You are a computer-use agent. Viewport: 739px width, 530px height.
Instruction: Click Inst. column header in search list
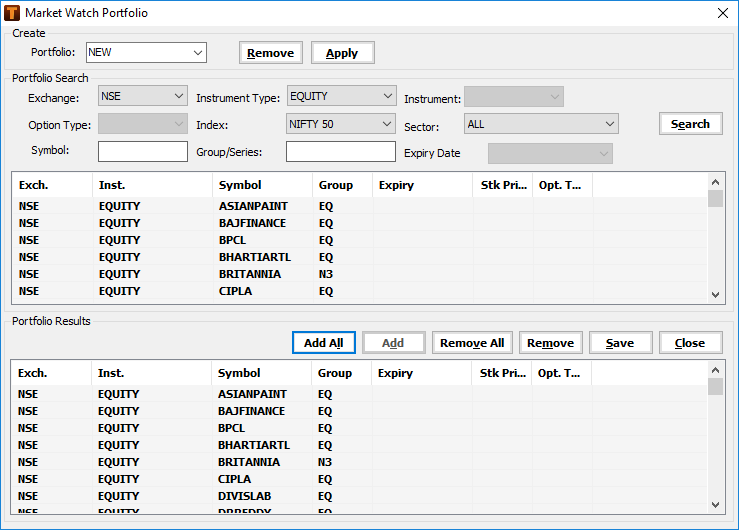coord(153,185)
